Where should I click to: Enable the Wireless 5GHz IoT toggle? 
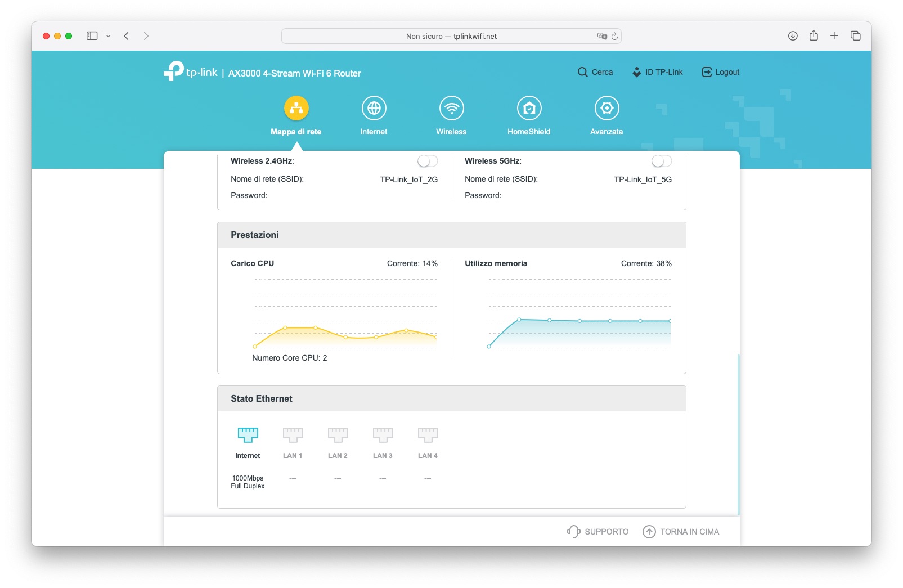point(662,161)
